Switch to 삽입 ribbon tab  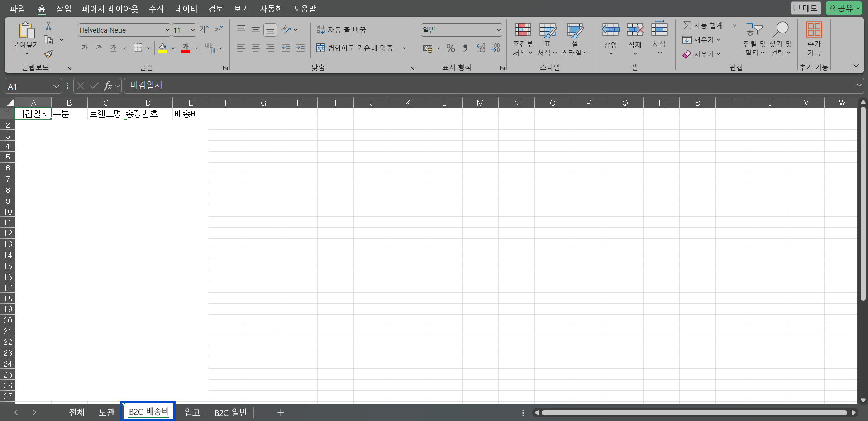point(64,9)
